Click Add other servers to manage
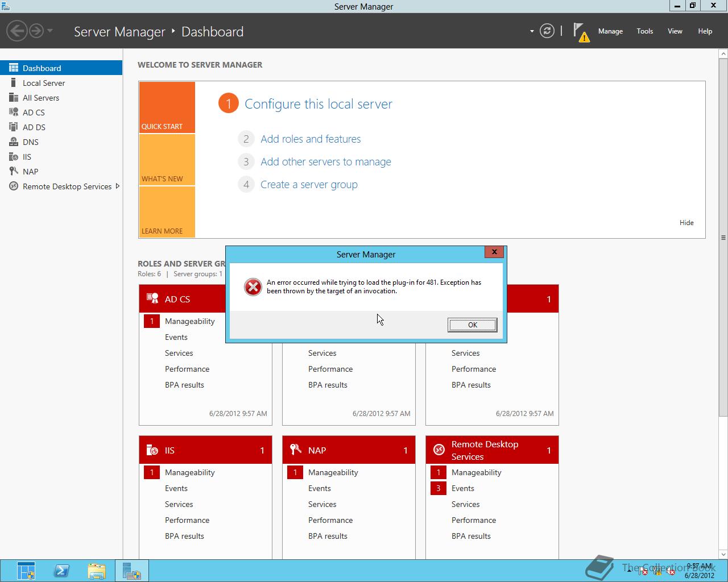Screen dimensions: 728x582 pos(326,161)
